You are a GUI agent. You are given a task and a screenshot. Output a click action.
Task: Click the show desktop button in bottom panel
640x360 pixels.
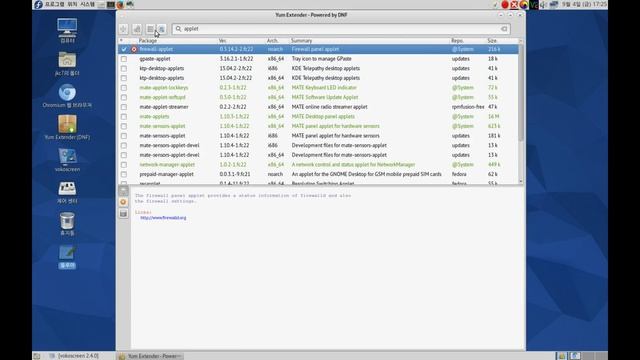pos(37,356)
